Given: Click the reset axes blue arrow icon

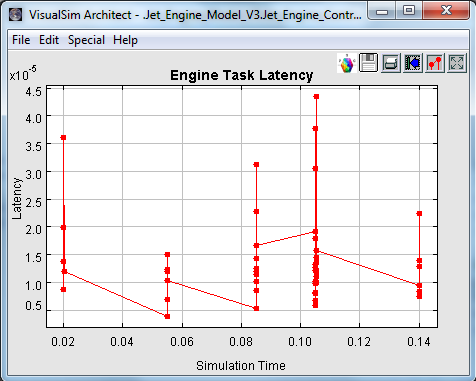Looking at the screenshot, I should (x=413, y=63).
